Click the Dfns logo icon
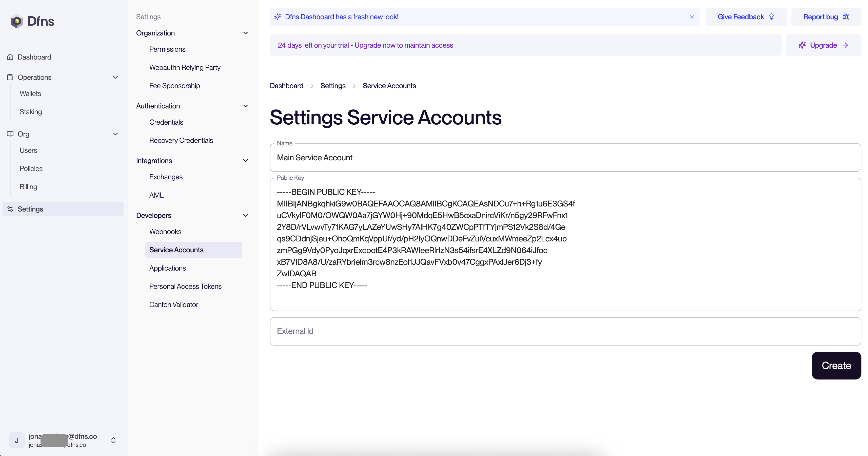868x456 pixels. pos(16,21)
